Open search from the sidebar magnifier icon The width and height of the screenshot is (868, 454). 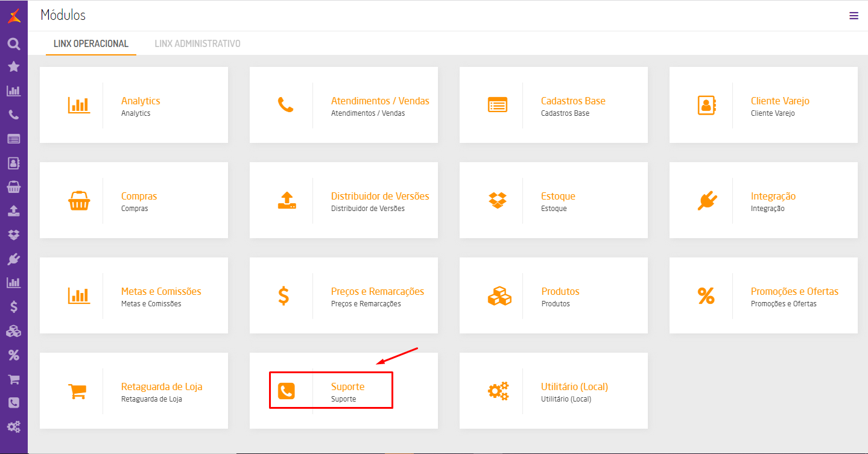[x=13, y=43]
